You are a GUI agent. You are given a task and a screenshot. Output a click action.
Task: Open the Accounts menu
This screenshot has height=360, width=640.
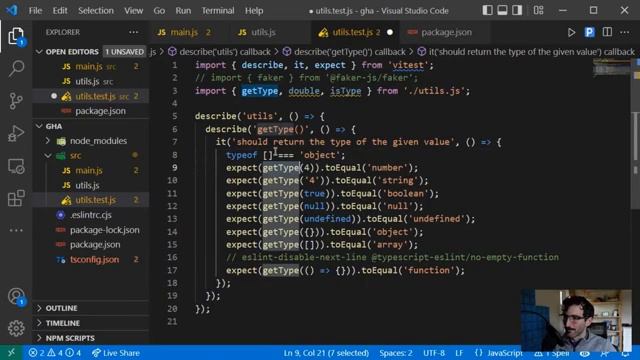coord(16,296)
